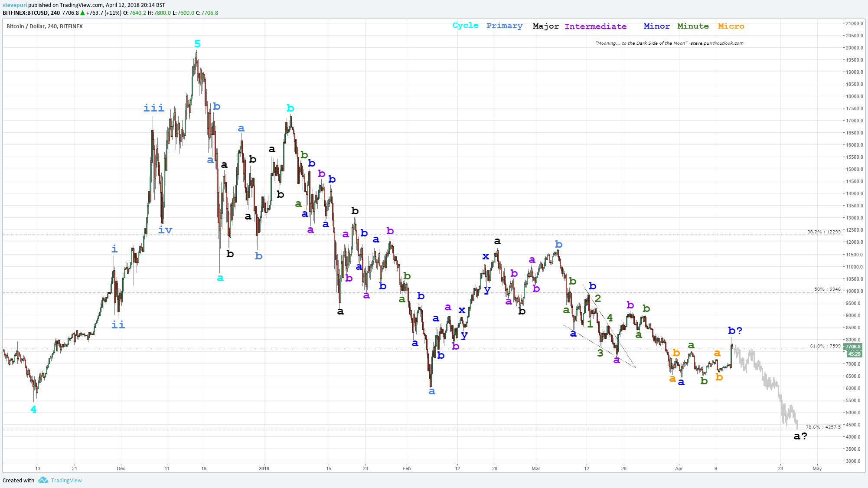Click the 20000.0 price axis label
This screenshot has height=488, width=868.
click(854, 48)
